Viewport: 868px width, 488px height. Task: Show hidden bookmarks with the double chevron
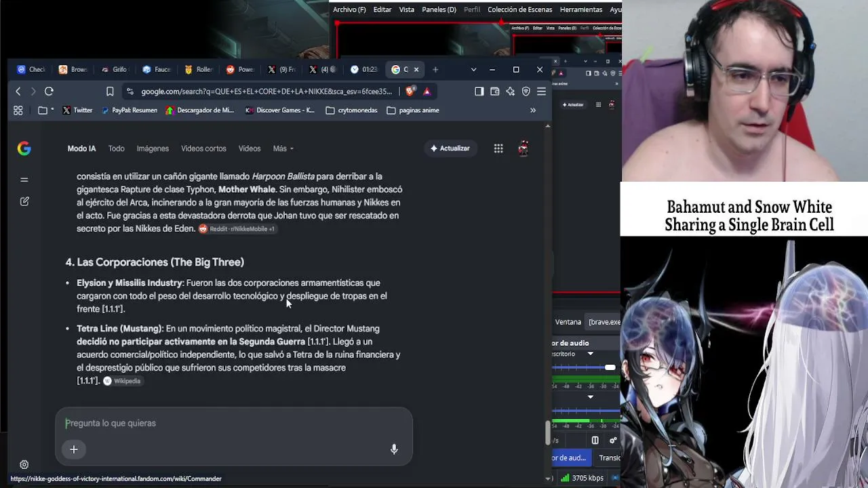pos(533,110)
